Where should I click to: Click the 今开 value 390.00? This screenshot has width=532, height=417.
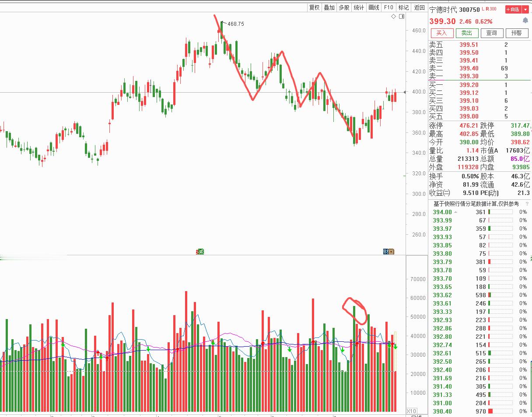[469, 142]
